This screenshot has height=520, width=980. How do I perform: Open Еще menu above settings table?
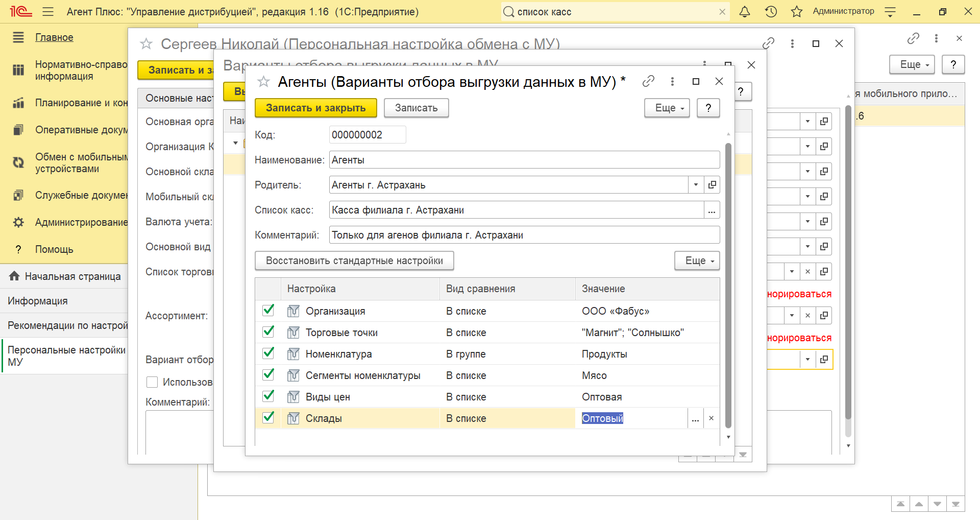(x=697, y=261)
